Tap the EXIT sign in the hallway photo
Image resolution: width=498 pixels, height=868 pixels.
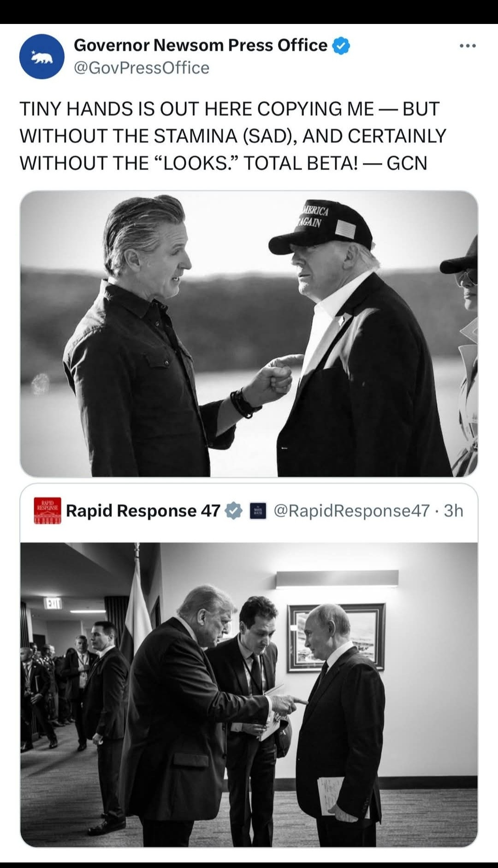click(x=53, y=603)
